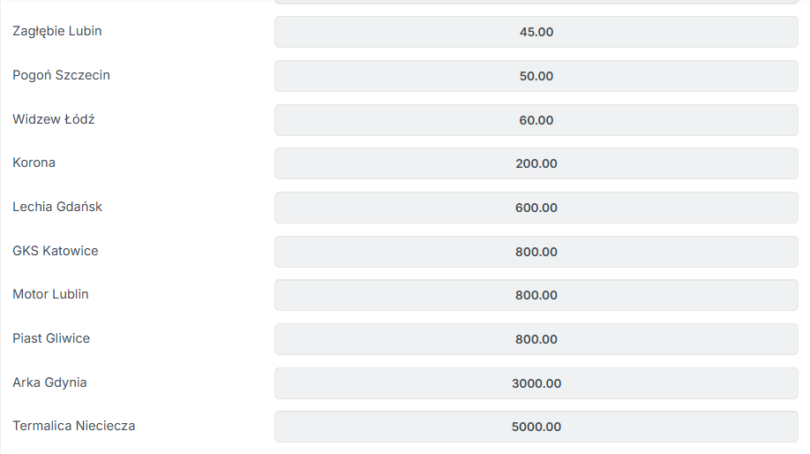Click Lechia Gdańsk odds 600.00
Screen dimensions: 810x454
pyautogui.click(x=536, y=208)
